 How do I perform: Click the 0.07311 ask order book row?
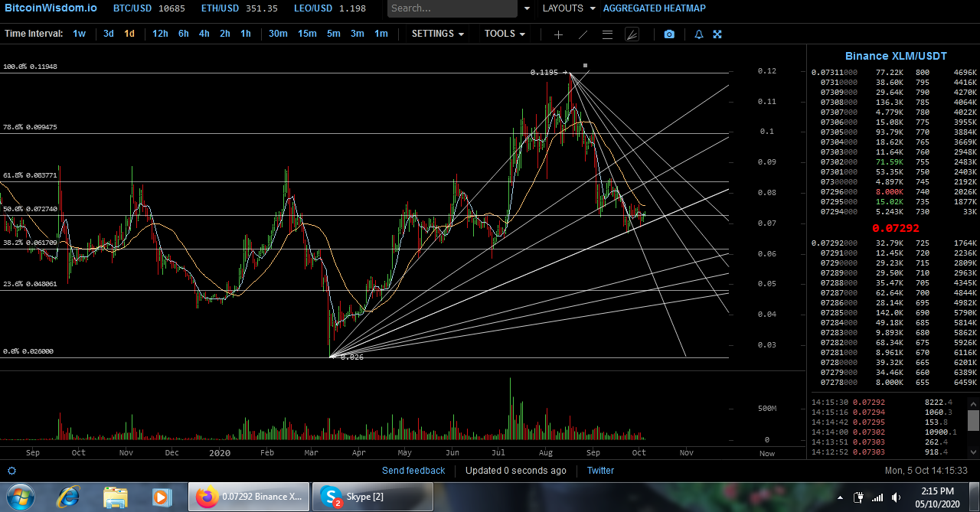point(893,72)
